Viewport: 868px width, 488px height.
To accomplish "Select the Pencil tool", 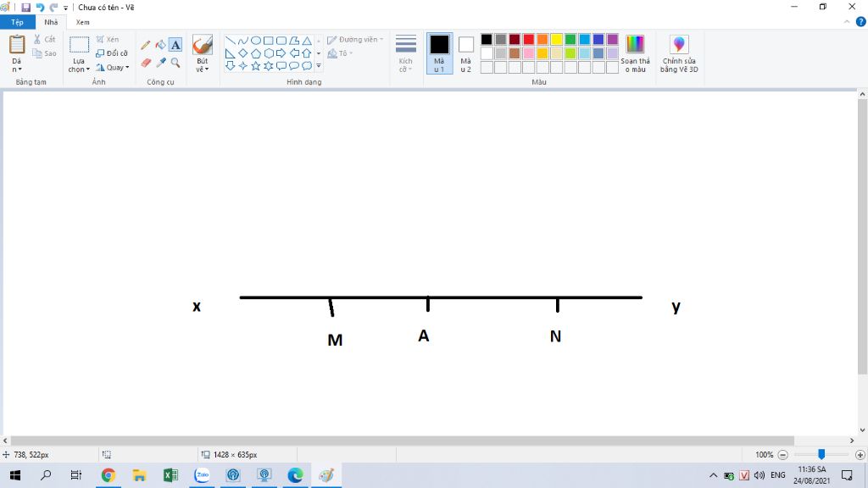I will pos(146,45).
